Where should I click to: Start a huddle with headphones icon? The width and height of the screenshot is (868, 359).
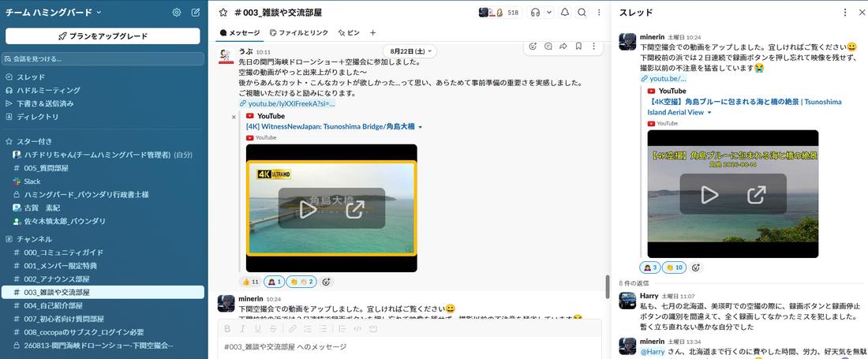tap(535, 12)
